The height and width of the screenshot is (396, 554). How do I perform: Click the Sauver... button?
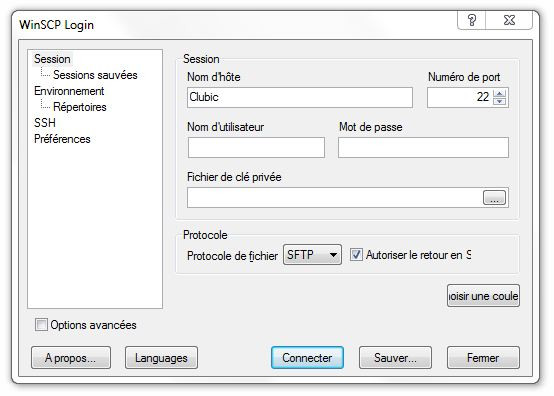click(395, 358)
